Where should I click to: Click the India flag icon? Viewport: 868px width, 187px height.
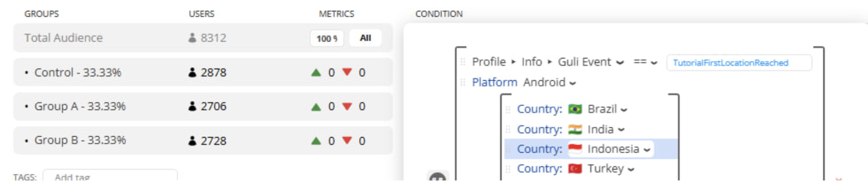(575, 129)
